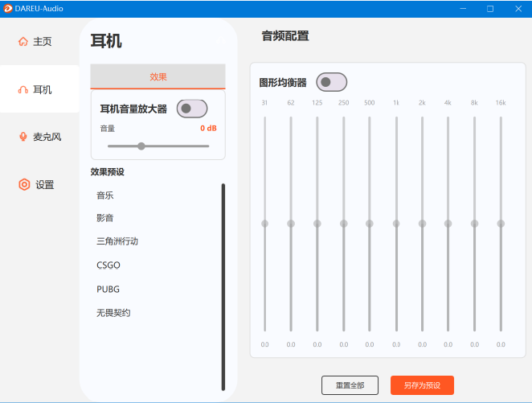Open the settings hexagon icon

coord(24,184)
